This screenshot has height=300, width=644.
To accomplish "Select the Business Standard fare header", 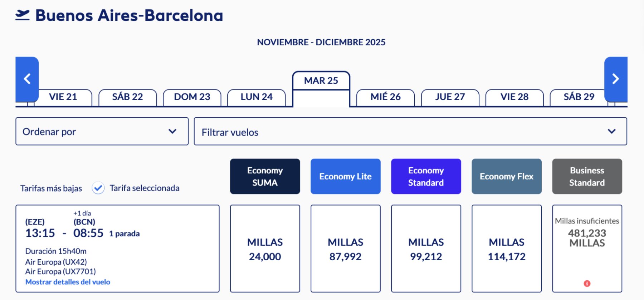I will point(587,177).
